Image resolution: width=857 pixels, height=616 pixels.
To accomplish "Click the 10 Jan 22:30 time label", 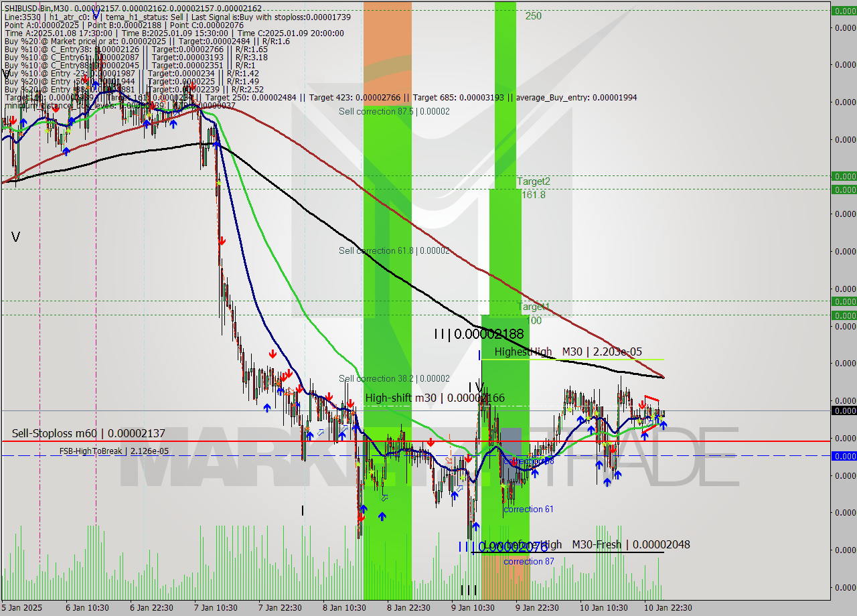I will 668,608.
